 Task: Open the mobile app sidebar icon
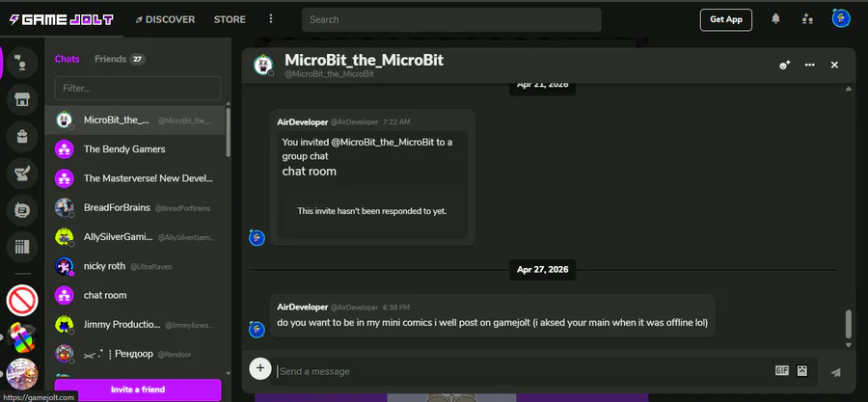point(22,211)
